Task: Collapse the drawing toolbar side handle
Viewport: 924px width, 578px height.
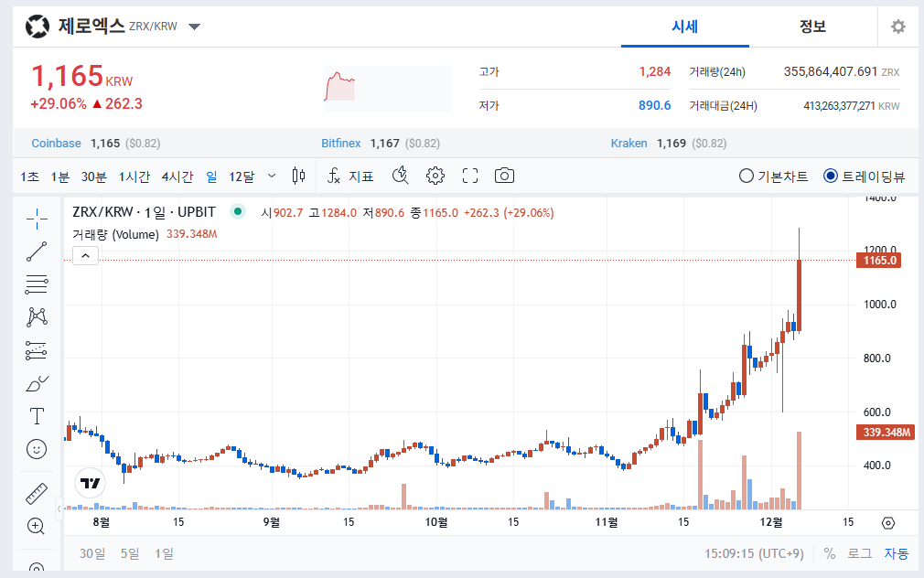Action: tap(59, 508)
